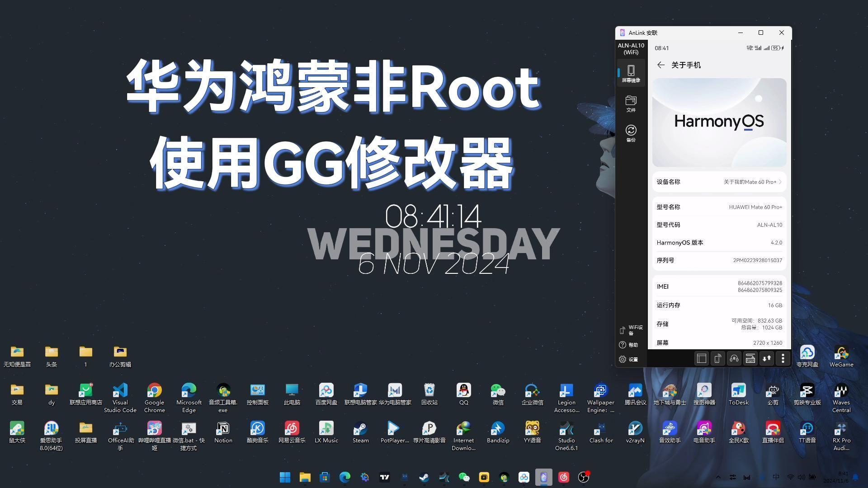Open Microsoft Edge desktop shortcut
The image size is (868, 488).
coord(189,398)
